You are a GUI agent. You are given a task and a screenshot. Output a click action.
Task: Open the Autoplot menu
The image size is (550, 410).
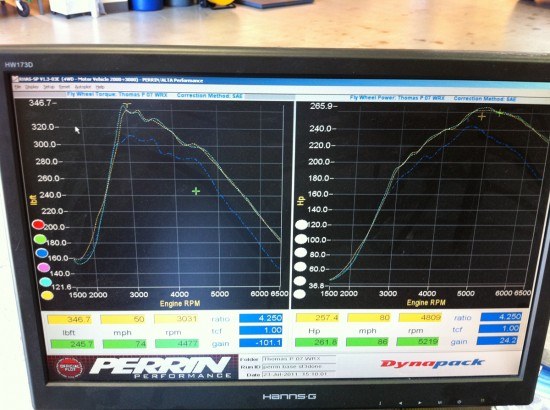(x=83, y=87)
